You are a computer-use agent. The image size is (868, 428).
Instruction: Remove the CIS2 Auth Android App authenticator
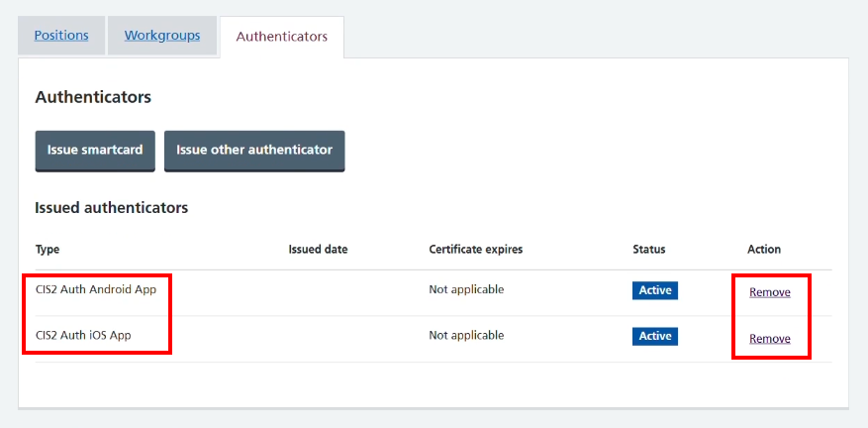(769, 292)
